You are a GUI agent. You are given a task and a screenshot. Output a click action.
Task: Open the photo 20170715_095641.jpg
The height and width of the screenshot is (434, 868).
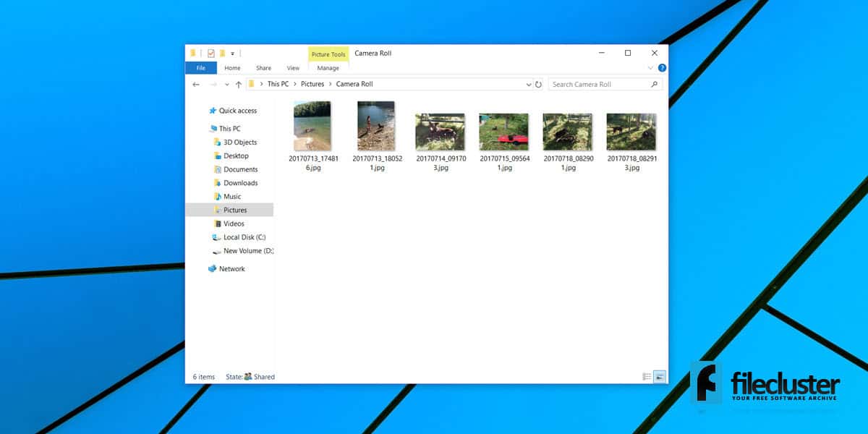[504, 130]
